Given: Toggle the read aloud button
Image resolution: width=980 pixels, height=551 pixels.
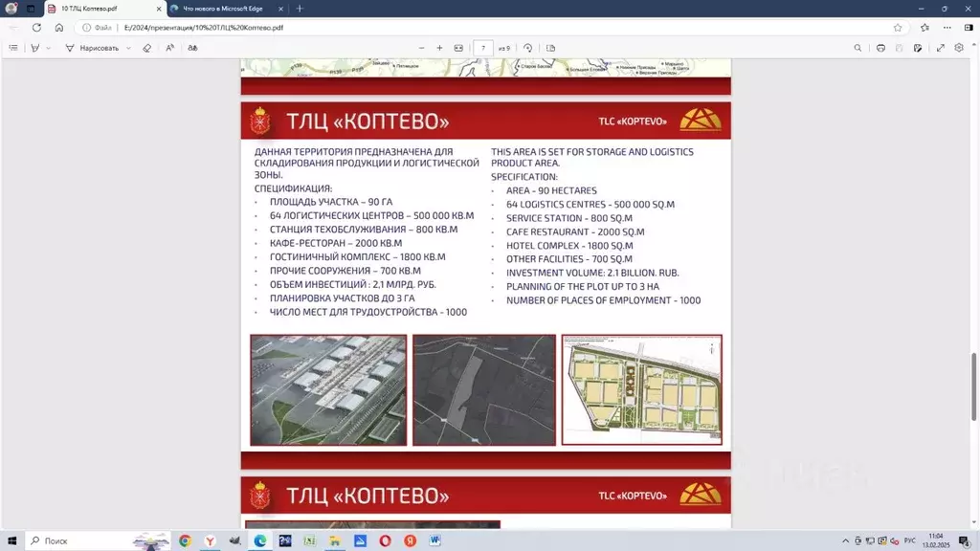Looking at the screenshot, I should tap(170, 48).
